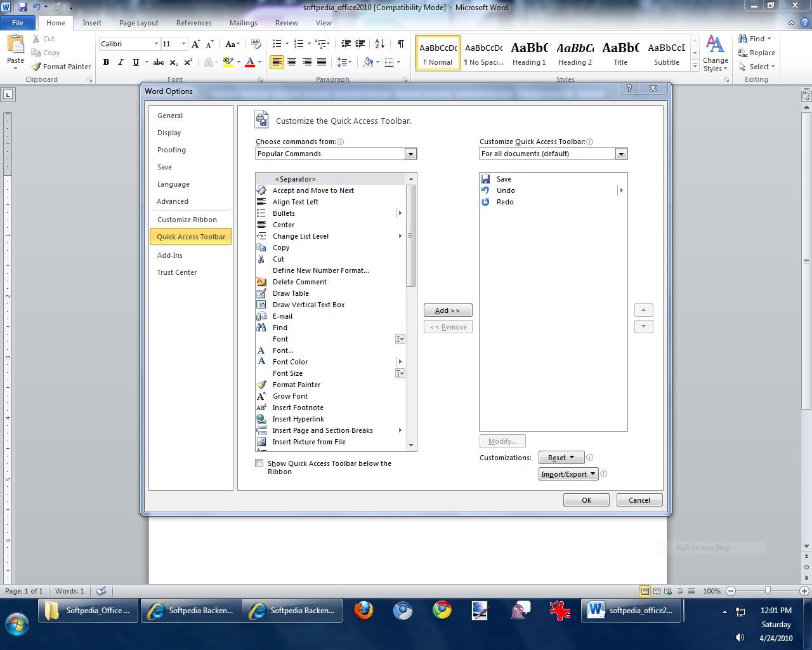The height and width of the screenshot is (650, 812).
Task: Open the Reset customizations dropdown
Action: [x=561, y=458]
